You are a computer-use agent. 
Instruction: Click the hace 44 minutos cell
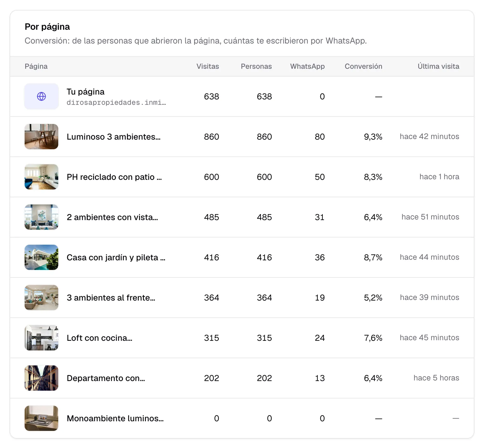[429, 257]
